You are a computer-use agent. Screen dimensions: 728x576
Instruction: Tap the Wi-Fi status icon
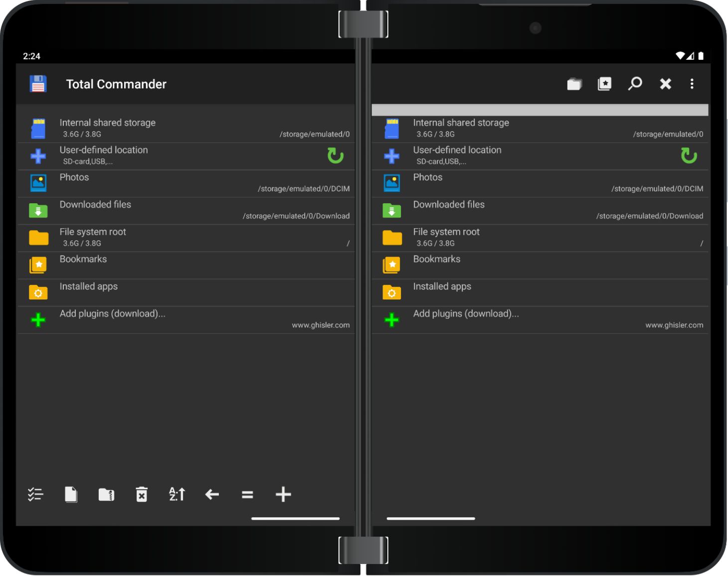(680, 56)
